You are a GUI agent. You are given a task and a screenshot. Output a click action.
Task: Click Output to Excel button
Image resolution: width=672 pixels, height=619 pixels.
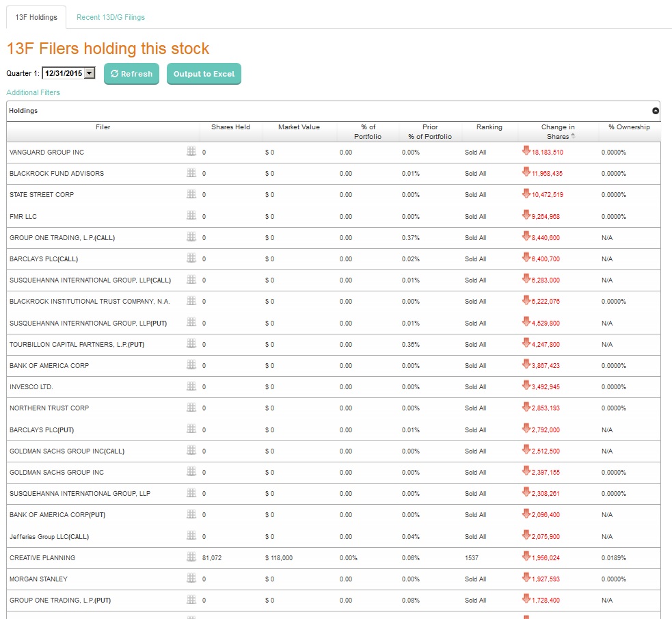pos(204,74)
